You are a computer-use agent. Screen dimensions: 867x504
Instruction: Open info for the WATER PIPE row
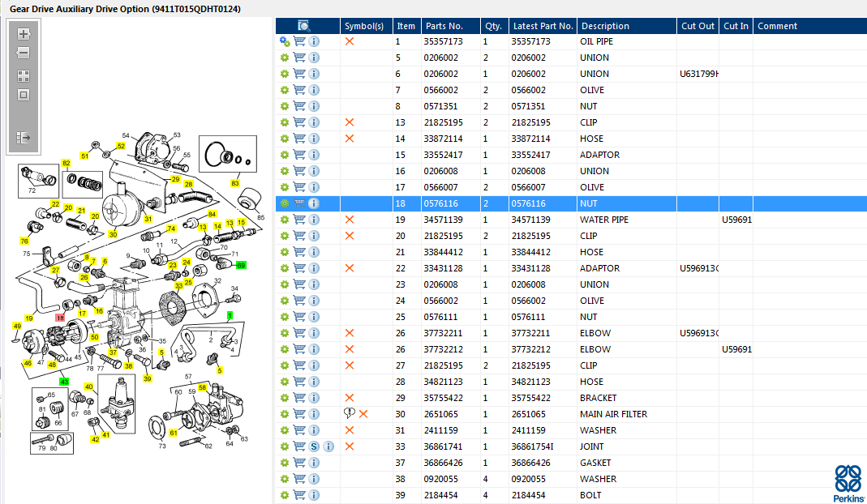[x=314, y=220]
